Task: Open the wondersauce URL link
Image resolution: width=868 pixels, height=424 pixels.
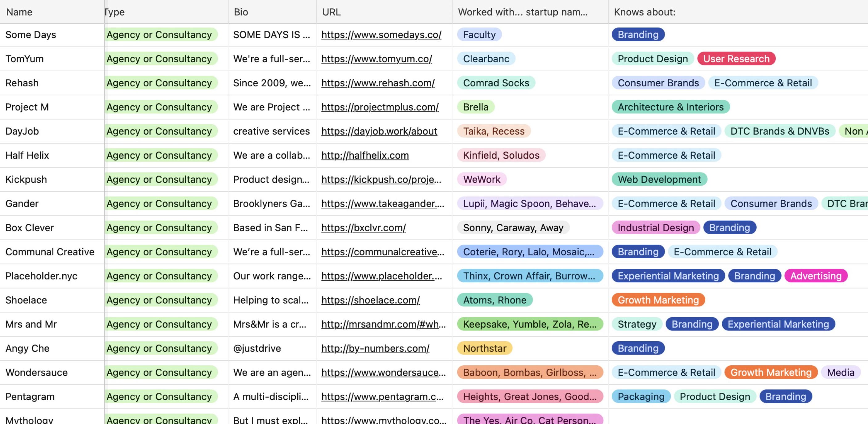Action: coord(383,372)
